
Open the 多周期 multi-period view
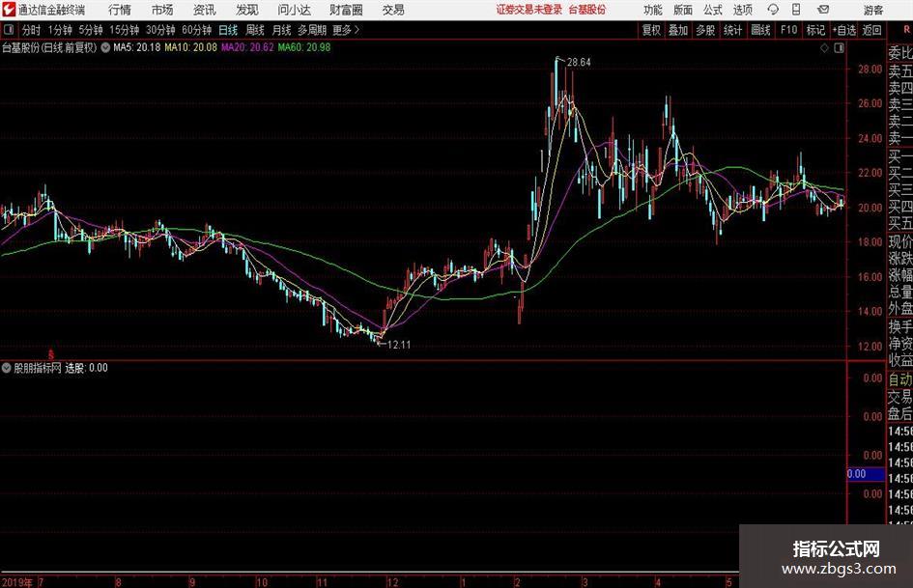[x=312, y=30]
